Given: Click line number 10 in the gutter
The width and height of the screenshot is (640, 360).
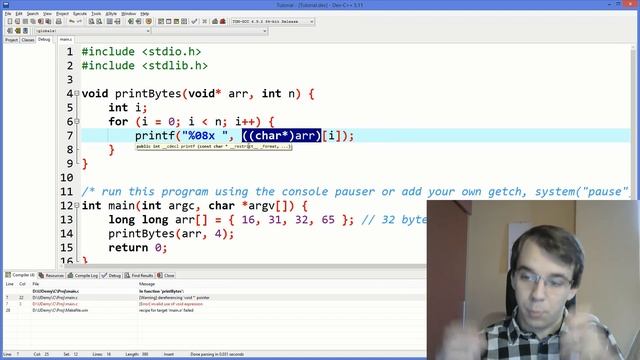Looking at the screenshot, I should [67, 178].
